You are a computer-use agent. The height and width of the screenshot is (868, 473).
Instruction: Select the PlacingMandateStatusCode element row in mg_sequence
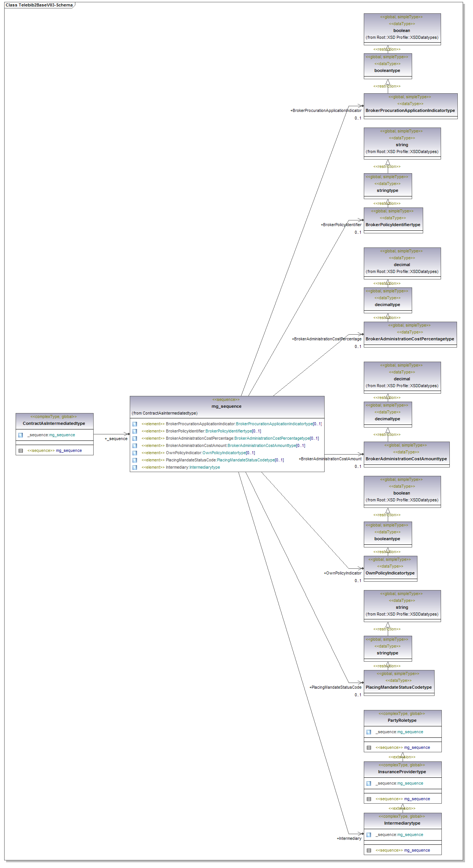(225, 460)
